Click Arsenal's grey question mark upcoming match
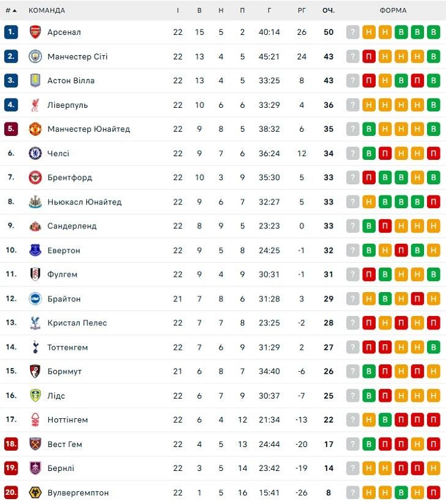 (352, 32)
